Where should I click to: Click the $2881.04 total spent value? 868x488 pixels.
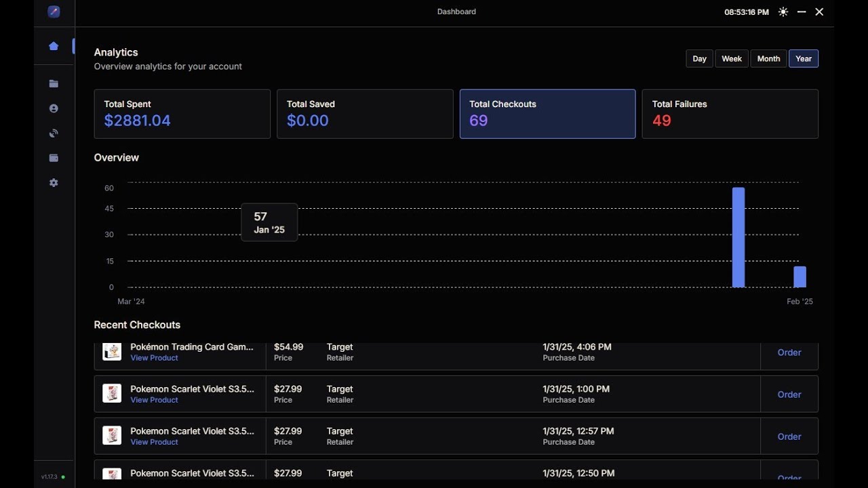[138, 121]
